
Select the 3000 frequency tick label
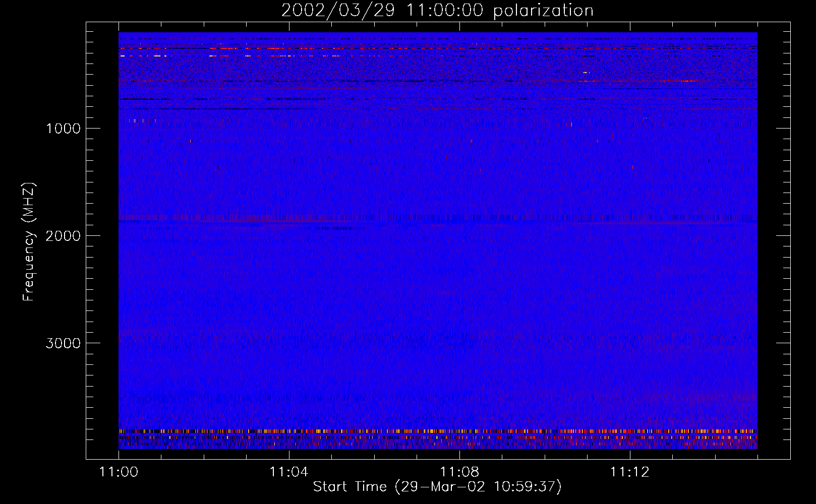[63, 343]
